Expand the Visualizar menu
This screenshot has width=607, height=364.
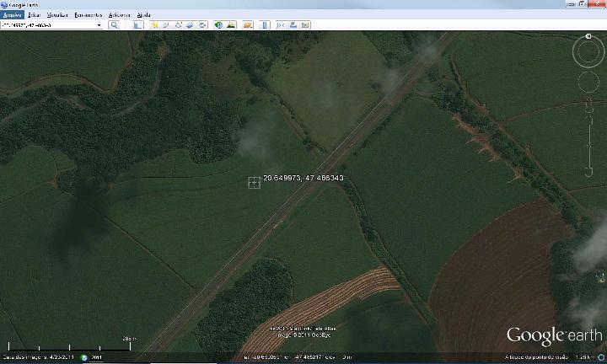coord(57,14)
